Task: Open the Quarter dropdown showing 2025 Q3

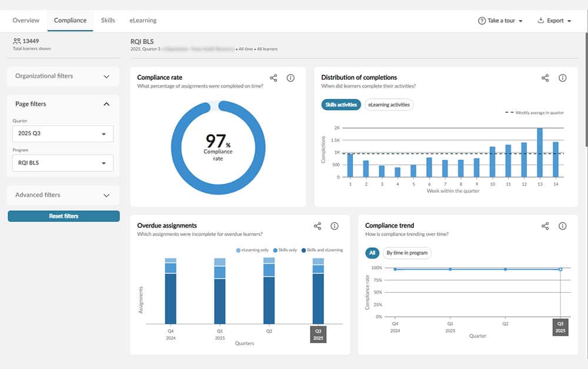Action: pyautogui.click(x=63, y=134)
